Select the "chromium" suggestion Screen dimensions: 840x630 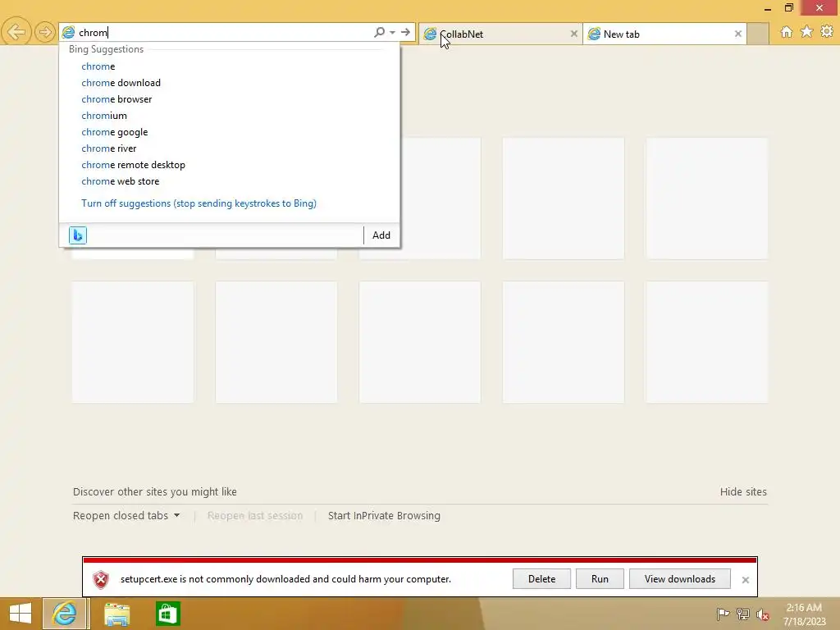[x=230, y=116]
